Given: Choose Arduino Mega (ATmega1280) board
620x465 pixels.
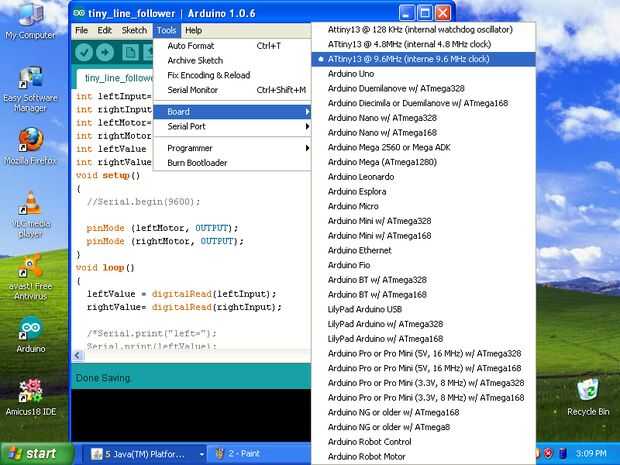Looking at the screenshot, I should [423, 162].
